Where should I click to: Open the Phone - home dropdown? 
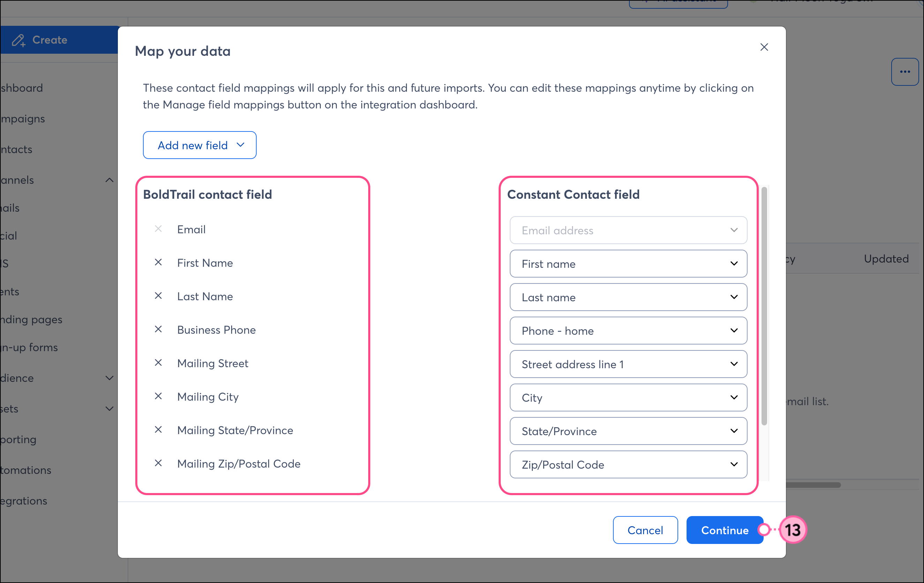(628, 331)
